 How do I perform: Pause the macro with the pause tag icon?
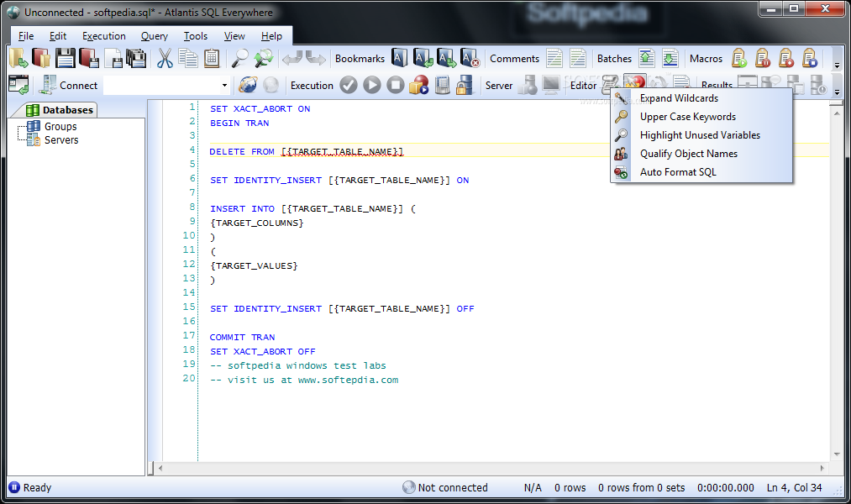pos(763,58)
